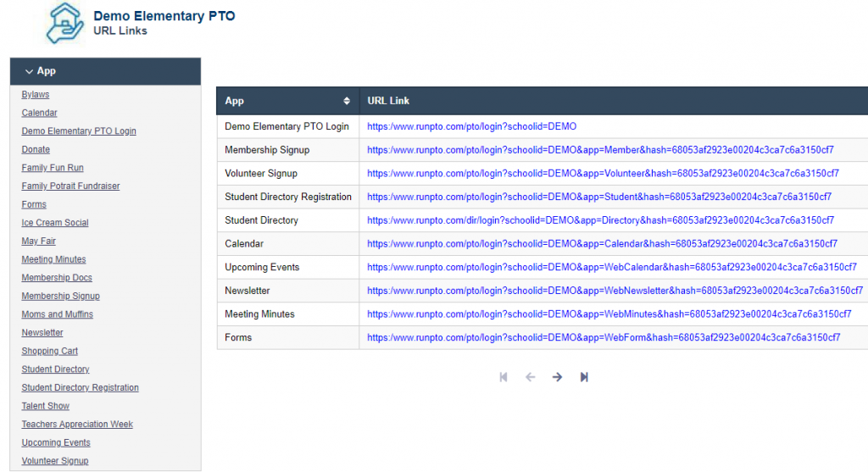Click the Demo Elementary PTO house logo
Image resolution: width=868 pixels, height=472 pixels.
(x=64, y=23)
